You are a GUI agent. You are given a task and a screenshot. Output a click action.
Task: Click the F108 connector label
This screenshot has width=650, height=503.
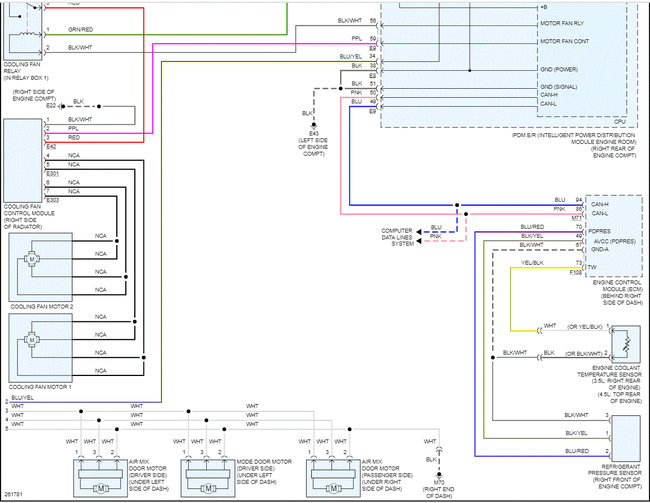click(576, 273)
